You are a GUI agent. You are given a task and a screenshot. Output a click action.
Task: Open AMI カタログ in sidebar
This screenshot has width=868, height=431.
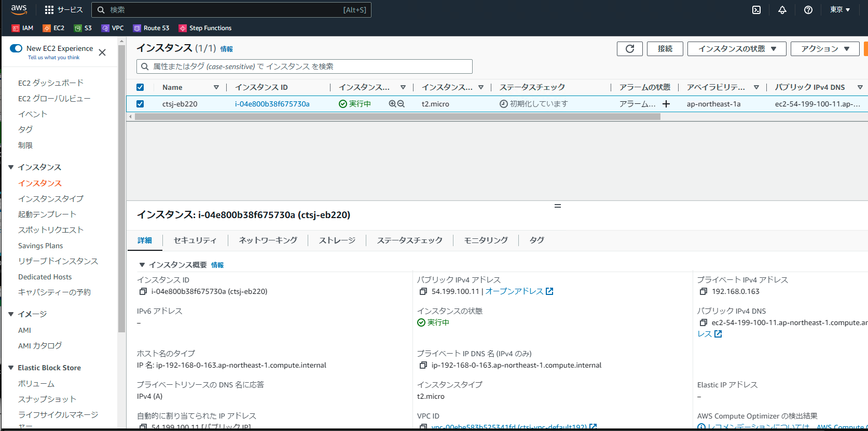(40, 346)
